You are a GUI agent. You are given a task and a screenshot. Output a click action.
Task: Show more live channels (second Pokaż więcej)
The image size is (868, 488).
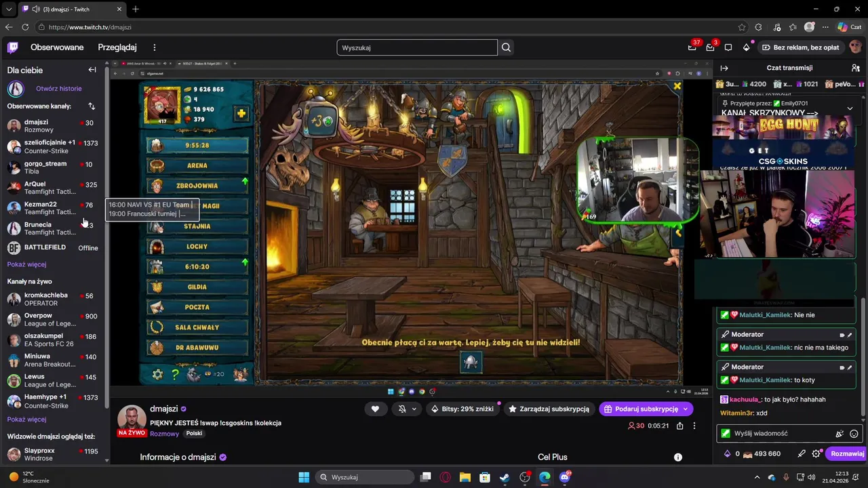(x=26, y=420)
